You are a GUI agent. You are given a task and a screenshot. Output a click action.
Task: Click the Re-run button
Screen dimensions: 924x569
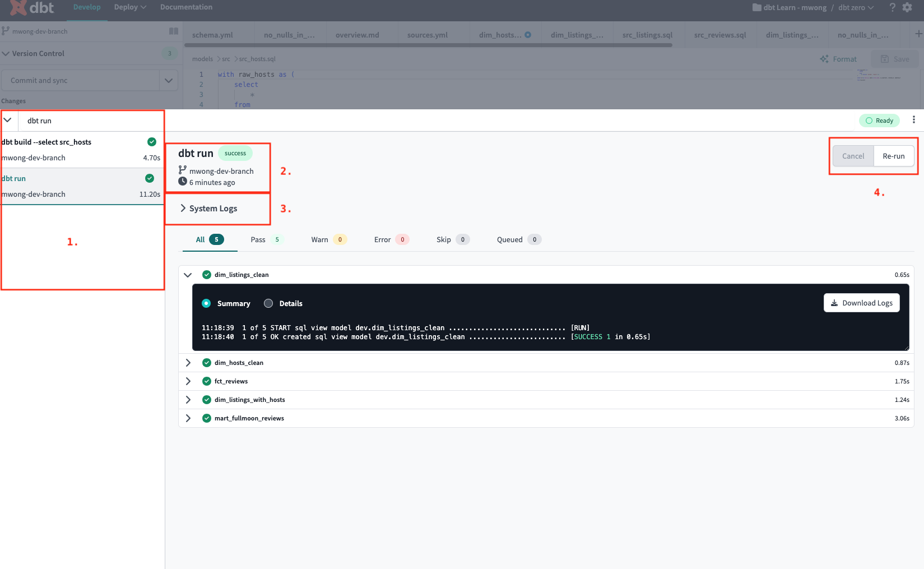click(893, 156)
